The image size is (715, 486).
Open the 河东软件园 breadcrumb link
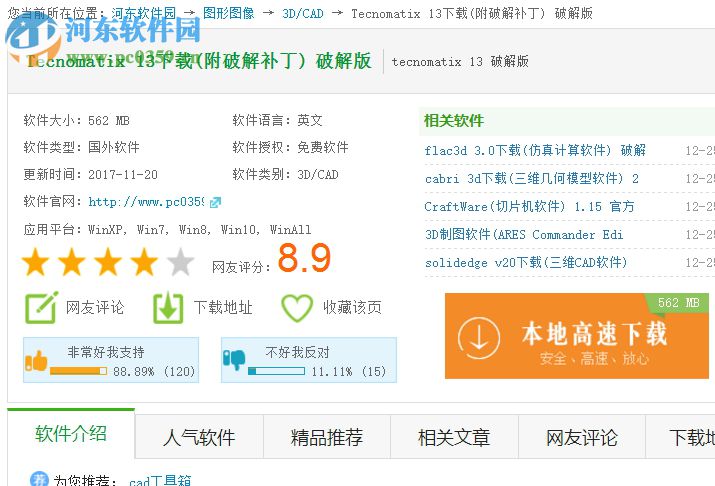144,13
